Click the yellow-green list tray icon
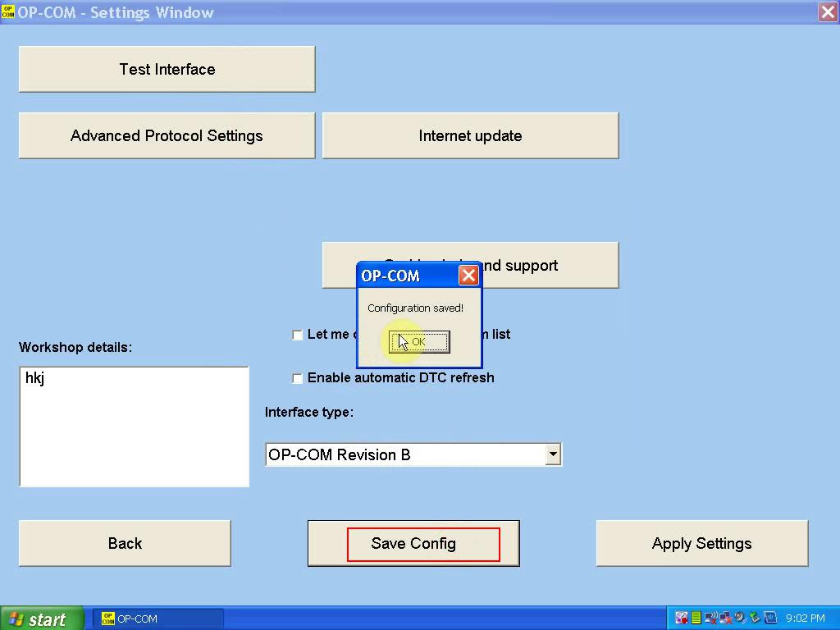Viewport: 840px width, 630px height. (x=696, y=618)
